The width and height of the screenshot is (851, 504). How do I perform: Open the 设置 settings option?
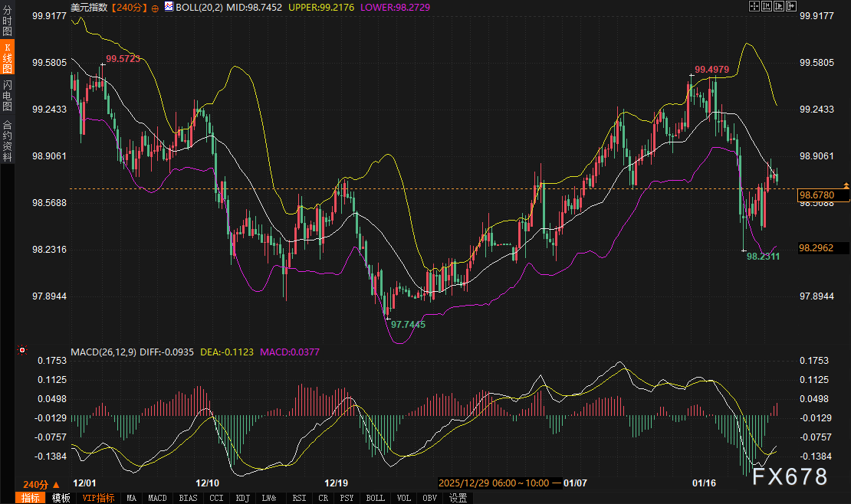tap(458, 497)
